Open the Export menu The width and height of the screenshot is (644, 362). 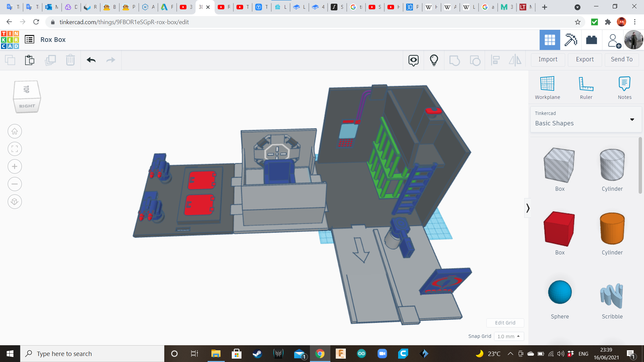tap(585, 59)
